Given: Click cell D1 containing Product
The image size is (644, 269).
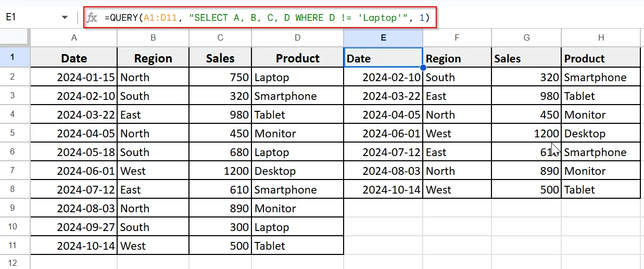Looking at the screenshot, I should point(297,58).
